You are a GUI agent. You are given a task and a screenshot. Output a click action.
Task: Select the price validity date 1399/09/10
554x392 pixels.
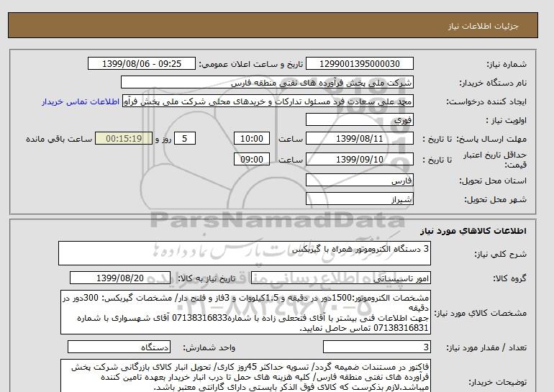point(359,159)
